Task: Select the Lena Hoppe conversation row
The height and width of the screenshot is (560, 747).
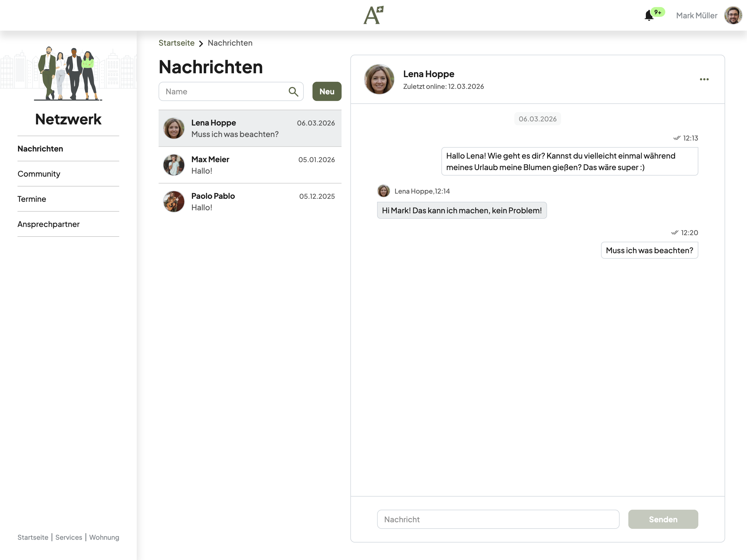Action: coord(250,128)
